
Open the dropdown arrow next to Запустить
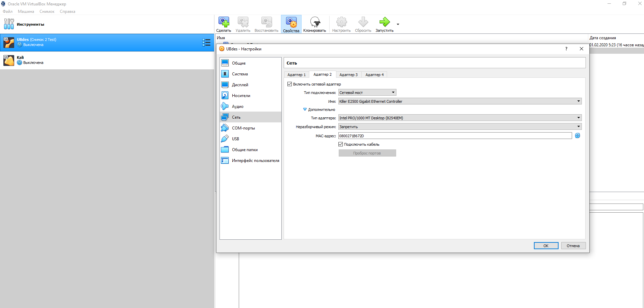point(398,24)
